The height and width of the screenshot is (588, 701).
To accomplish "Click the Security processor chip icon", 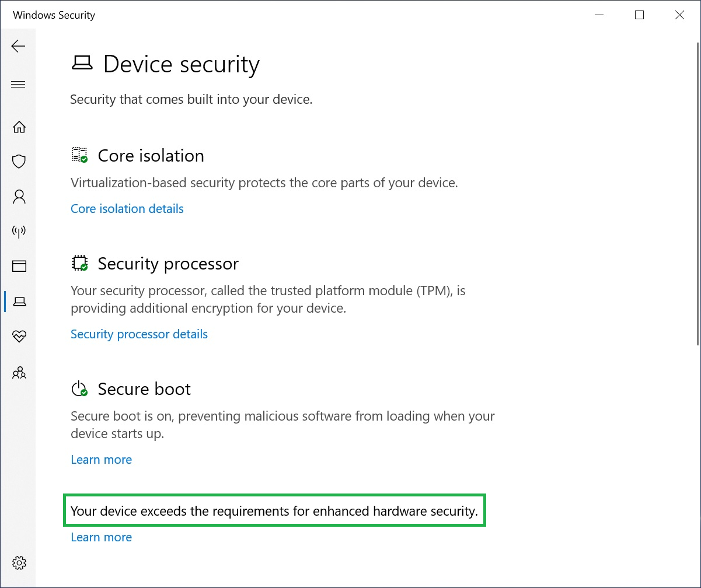I will pos(80,262).
